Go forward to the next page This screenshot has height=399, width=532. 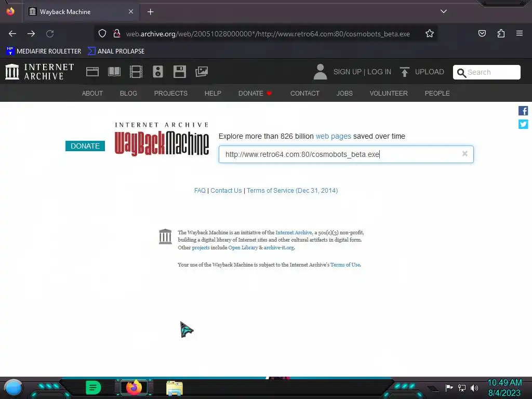[31, 34]
